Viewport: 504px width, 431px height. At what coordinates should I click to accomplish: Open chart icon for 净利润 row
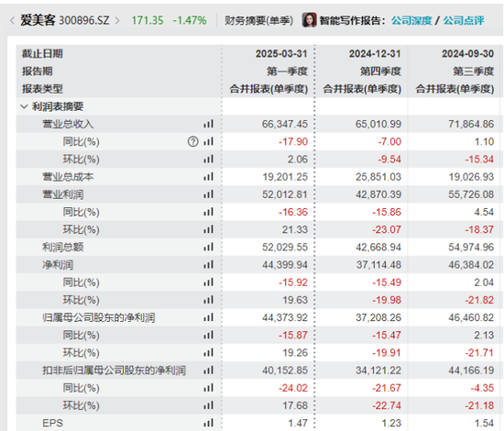pos(208,265)
